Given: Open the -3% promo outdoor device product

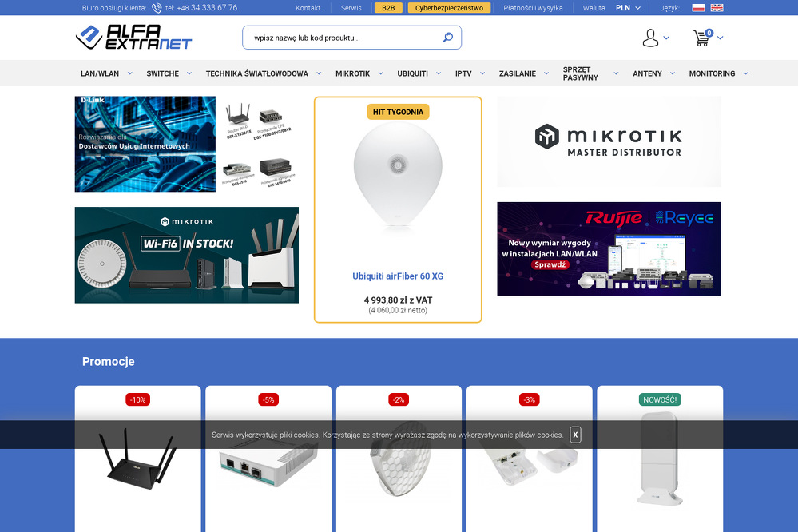Looking at the screenshot, I should [x=530, y=459].
